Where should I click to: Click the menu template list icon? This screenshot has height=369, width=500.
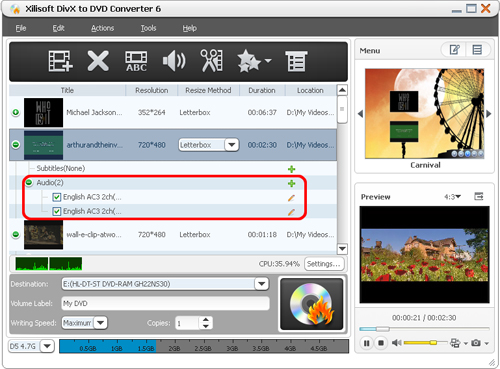[477, 50]
